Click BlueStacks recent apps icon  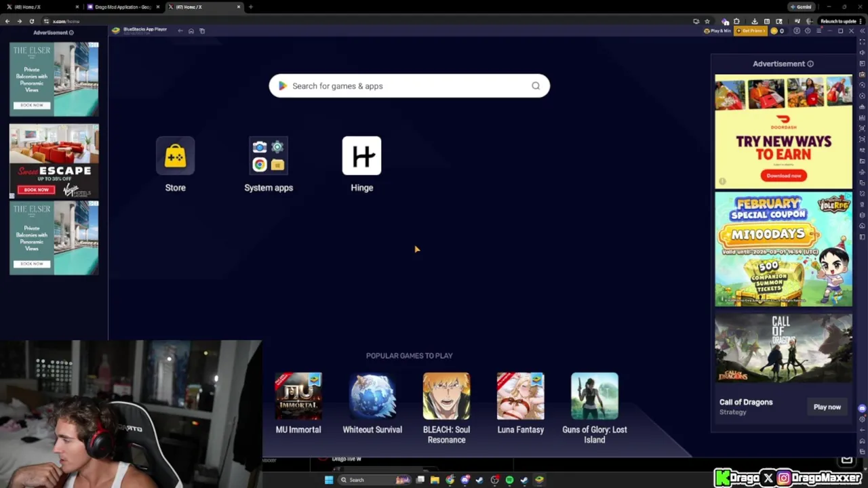click(x=202, y=30)
